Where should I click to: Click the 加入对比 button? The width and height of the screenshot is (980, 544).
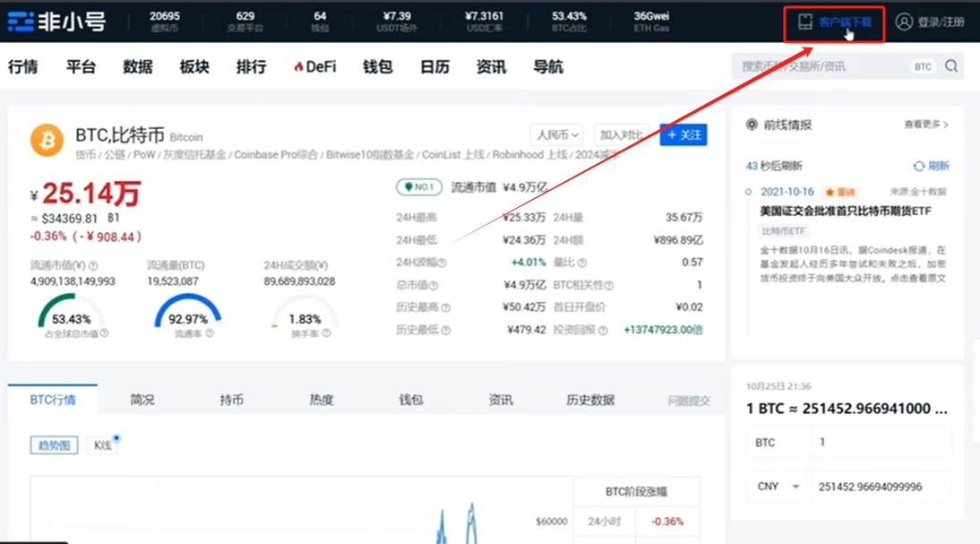tap(621, 135)
